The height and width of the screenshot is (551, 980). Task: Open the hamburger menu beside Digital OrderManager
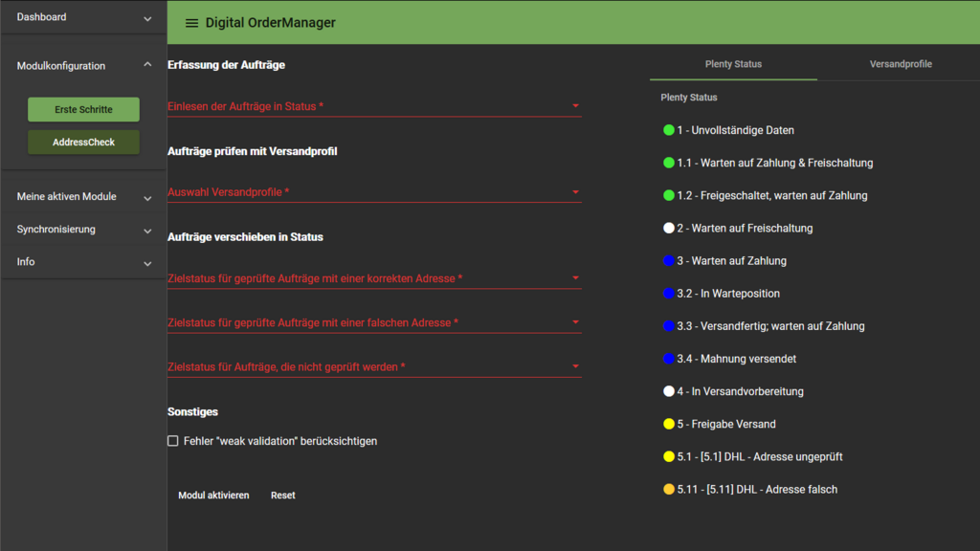[191, 23]
